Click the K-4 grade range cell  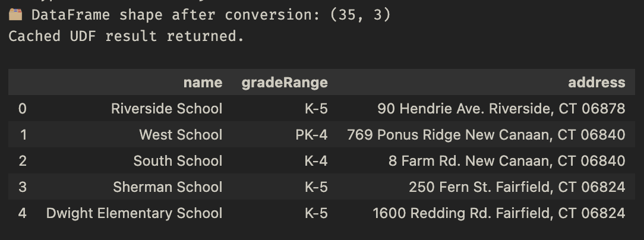pos(316,160)
